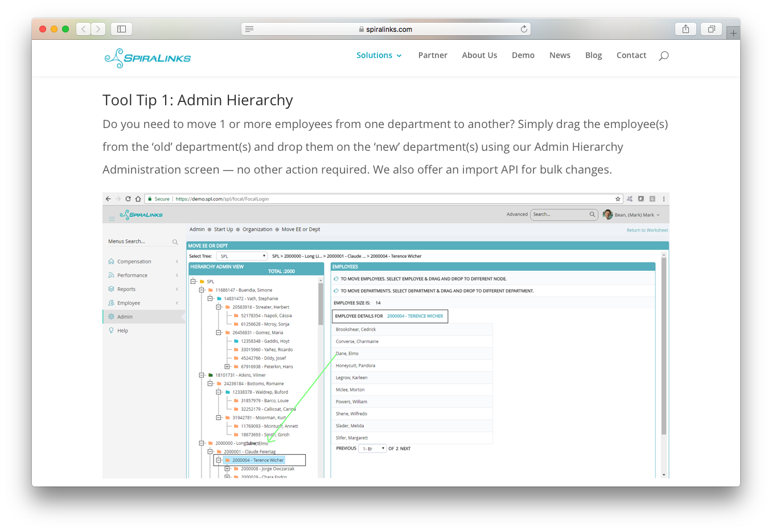Click PREVIOUS in the employee pager

pyautogui.click(x=346, y=448)
